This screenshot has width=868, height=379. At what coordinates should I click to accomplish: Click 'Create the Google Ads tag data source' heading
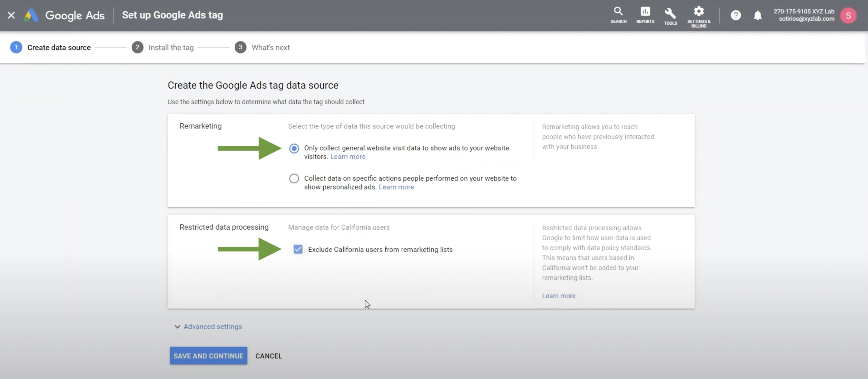pos(253,85)
